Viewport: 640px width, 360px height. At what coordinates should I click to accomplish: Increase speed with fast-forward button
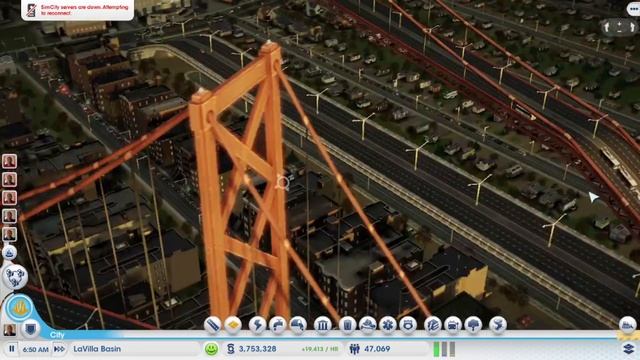point(60,349)
